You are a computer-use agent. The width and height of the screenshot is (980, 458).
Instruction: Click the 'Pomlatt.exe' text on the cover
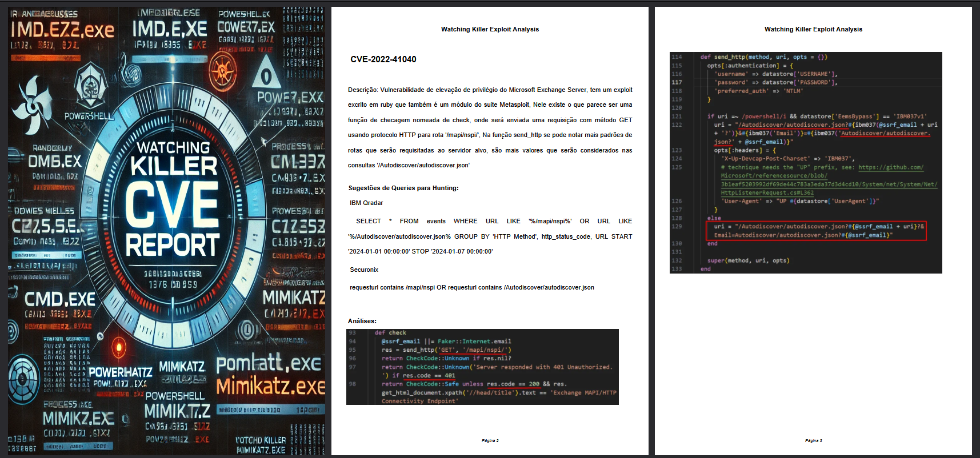[269, 363]
